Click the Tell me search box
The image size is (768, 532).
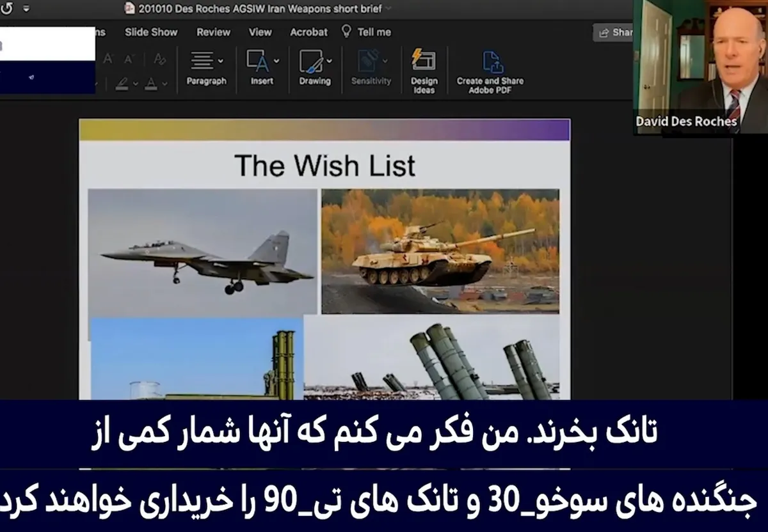(x=374, y=32)
